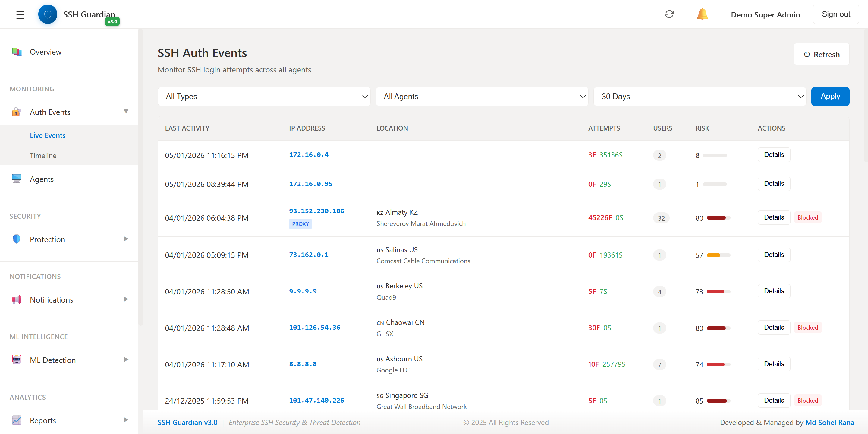Click the Protection shield icon
The width and height of the screenshot is (868, 434).
click(x=16, y=239)
